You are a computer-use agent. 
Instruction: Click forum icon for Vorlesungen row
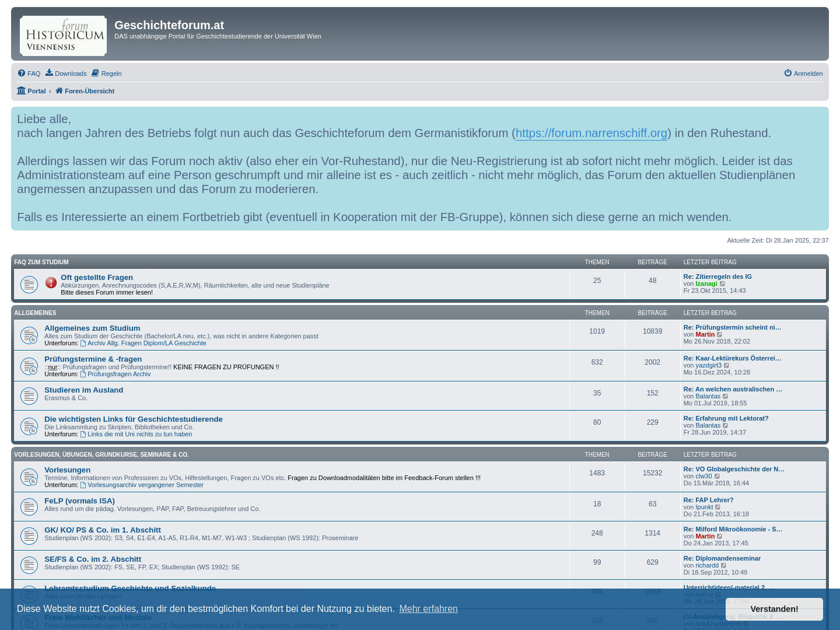29,477
